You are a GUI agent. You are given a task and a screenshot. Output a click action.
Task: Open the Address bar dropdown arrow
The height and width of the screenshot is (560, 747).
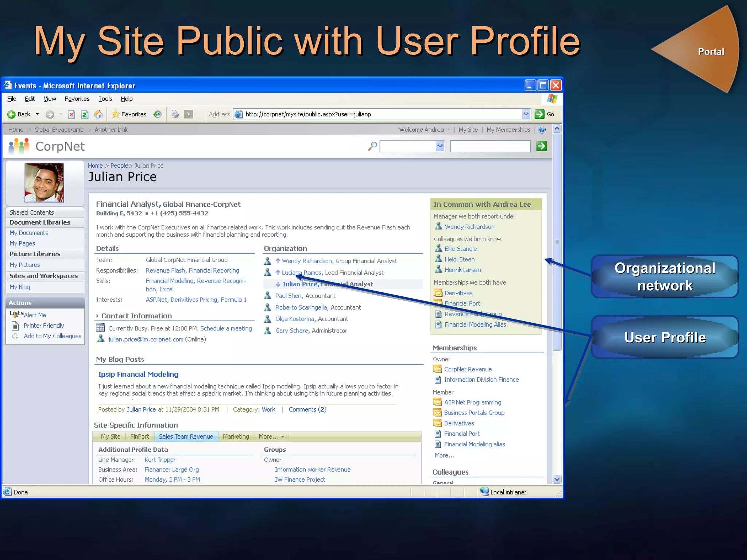coord(526,114)
